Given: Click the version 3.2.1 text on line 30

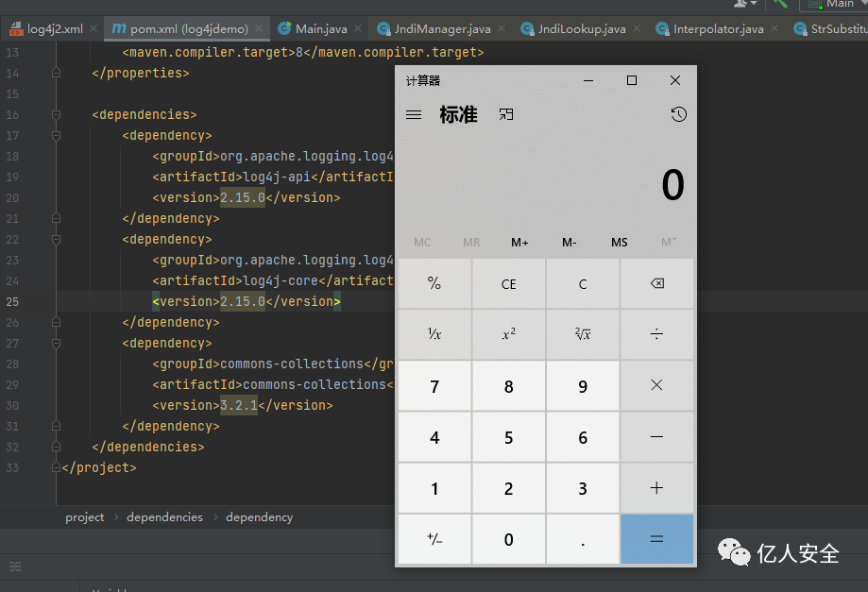Looking at the screenshot, I should [x=239, y=406].
